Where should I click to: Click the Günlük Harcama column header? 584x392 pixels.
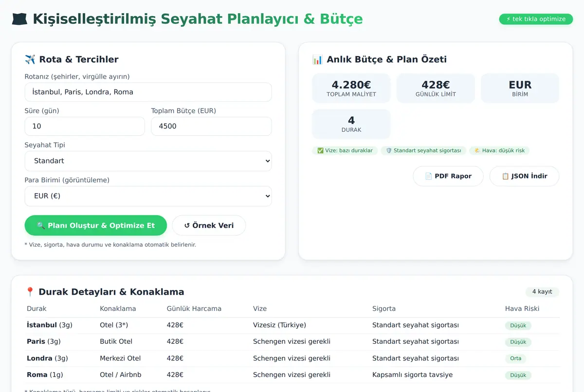(194, 309)
